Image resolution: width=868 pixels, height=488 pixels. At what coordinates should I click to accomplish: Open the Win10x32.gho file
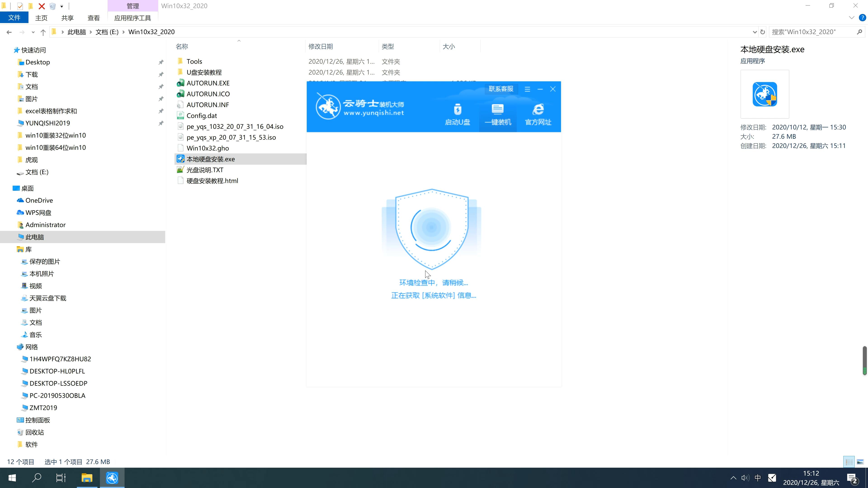tap(208, 148)
